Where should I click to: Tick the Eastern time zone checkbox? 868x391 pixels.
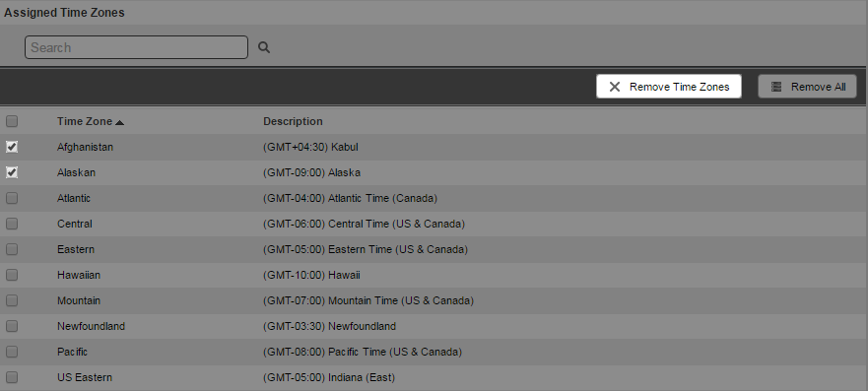[x=12, y=249]
